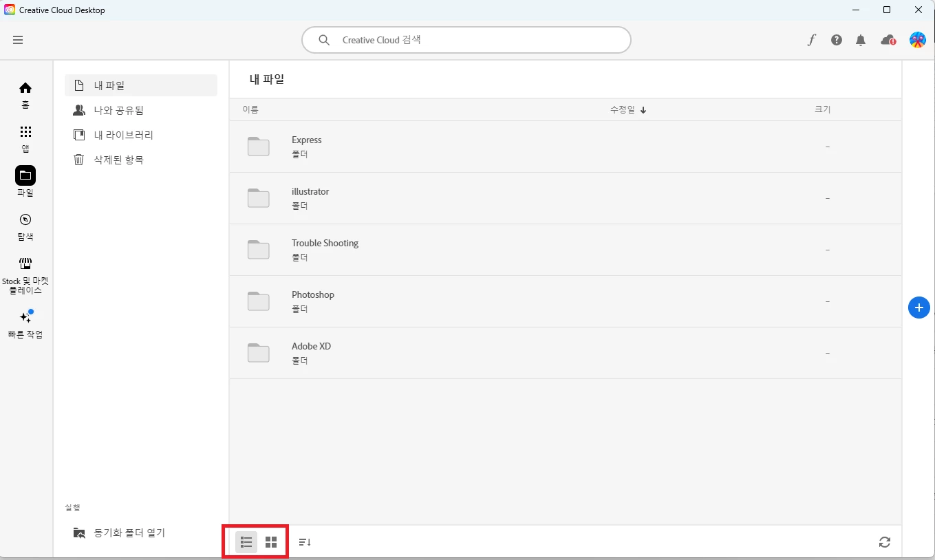Sort by 수정일 column header
This screenshot has height=560, width=935.
(628, 109)
